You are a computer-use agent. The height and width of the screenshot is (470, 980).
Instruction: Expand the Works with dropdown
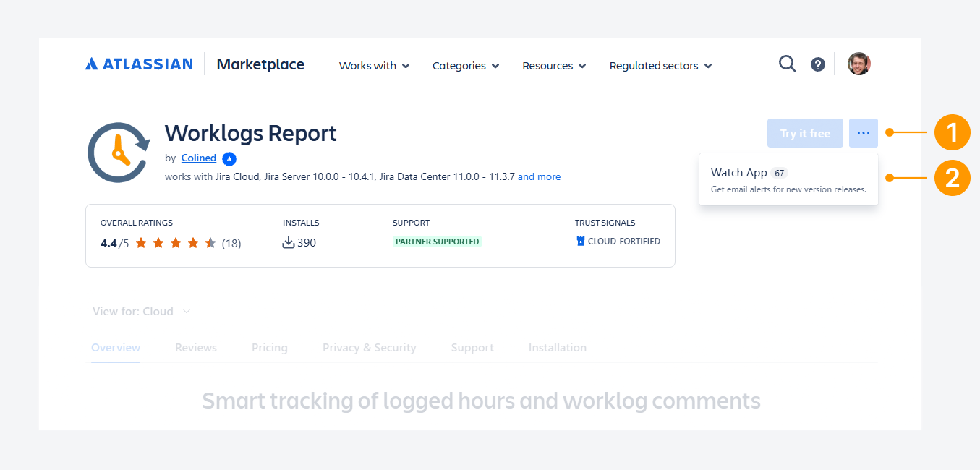[374, 66]
